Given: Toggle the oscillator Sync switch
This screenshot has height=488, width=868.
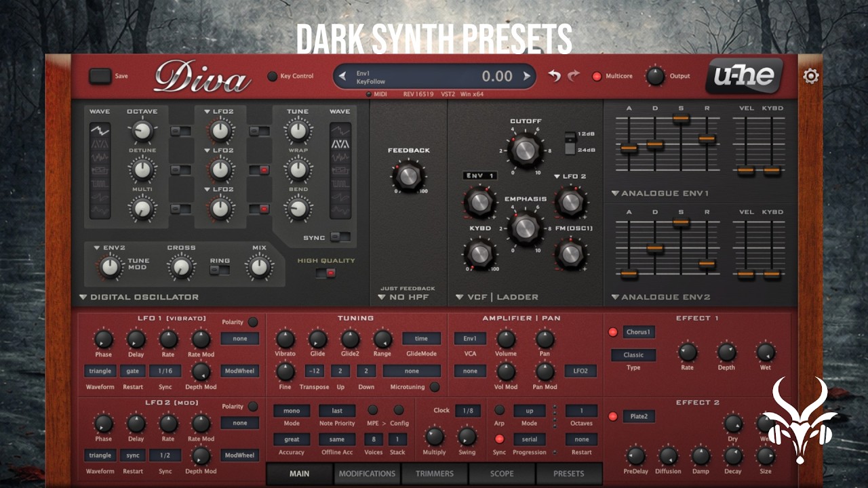Looking at the screenshot, I should 340,237.
